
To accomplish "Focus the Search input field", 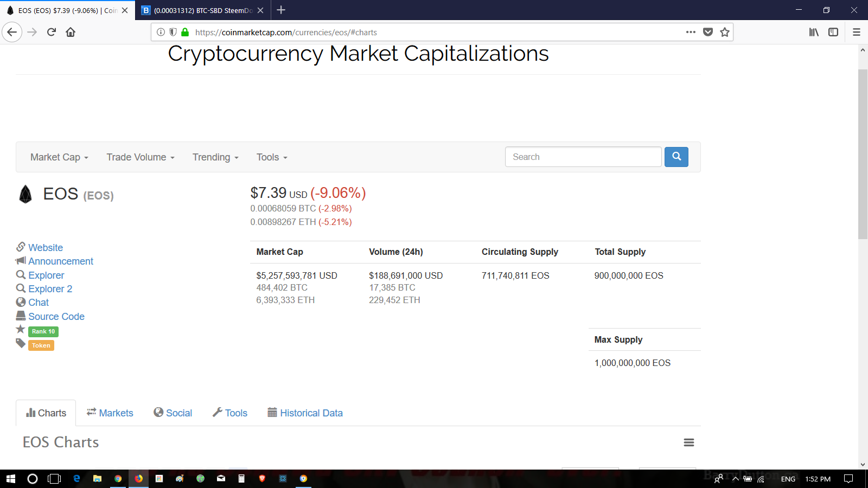I will [583, 157].
